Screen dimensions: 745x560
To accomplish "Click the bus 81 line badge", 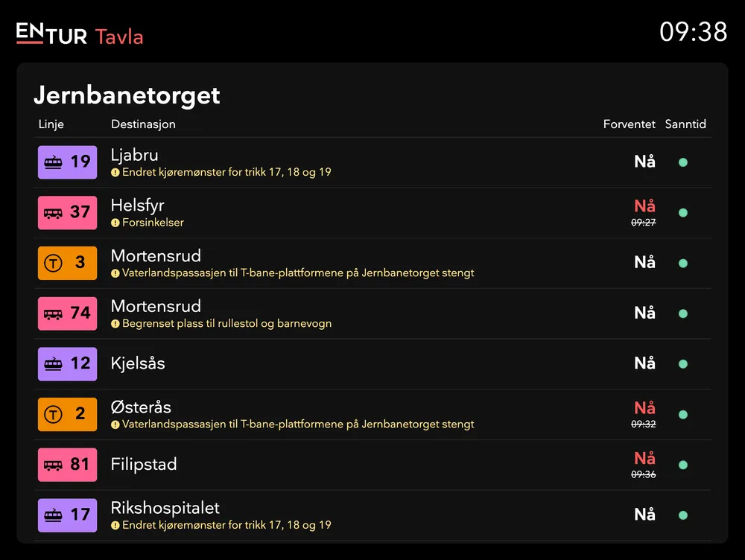I will click(67, 465).
